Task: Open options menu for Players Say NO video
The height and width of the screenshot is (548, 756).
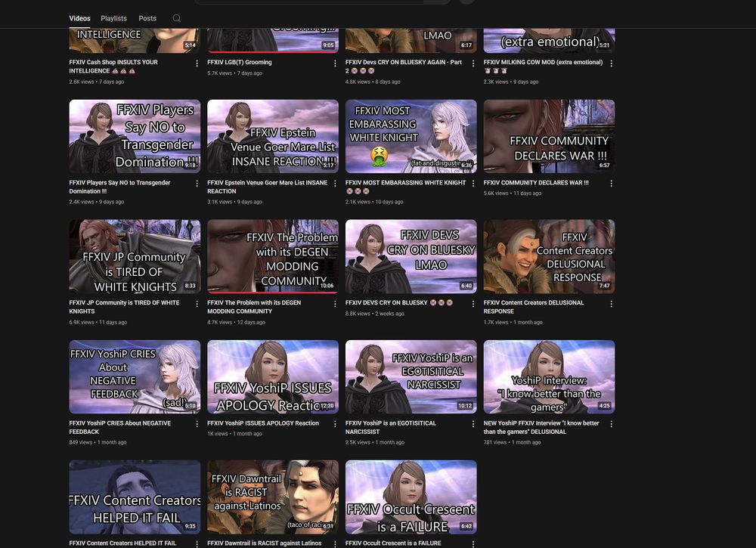Action: [x=197, y=184]
